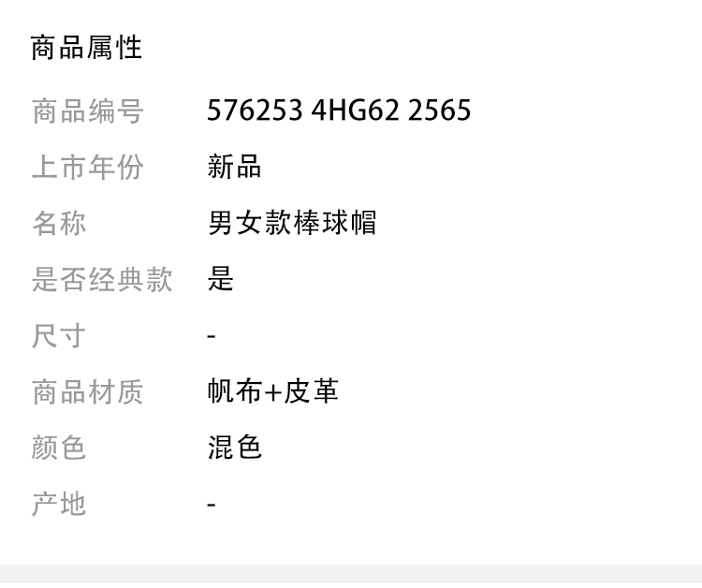Click the 2565 part of product code

coord(440,110)
